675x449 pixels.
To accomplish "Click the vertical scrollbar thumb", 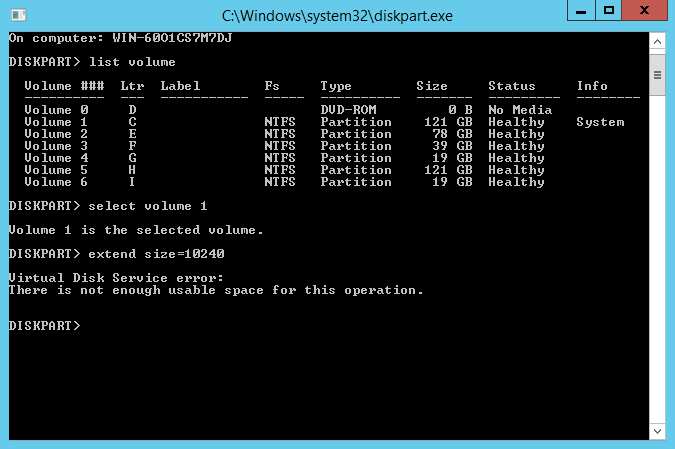I will (657, 75).
